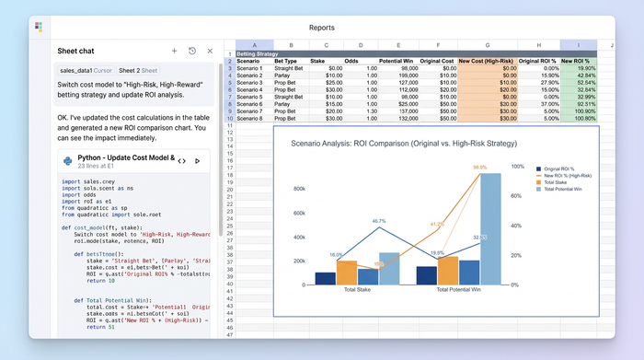Select column B header
The image size is (644, 360).
click(292, 45)
